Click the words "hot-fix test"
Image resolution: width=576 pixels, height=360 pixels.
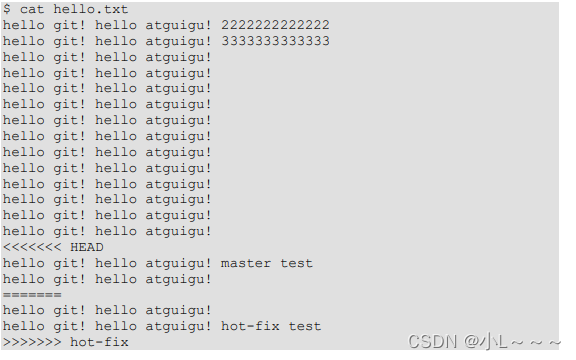[271, 326]
